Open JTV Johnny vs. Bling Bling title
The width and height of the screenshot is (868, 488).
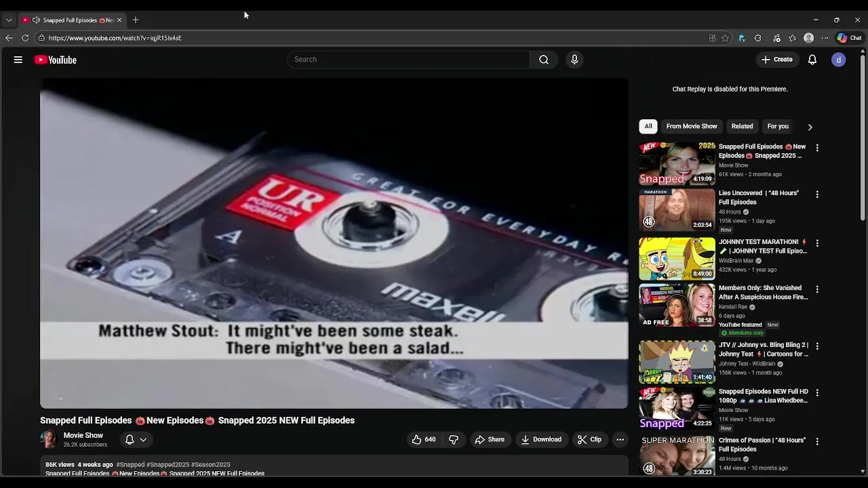764,350
